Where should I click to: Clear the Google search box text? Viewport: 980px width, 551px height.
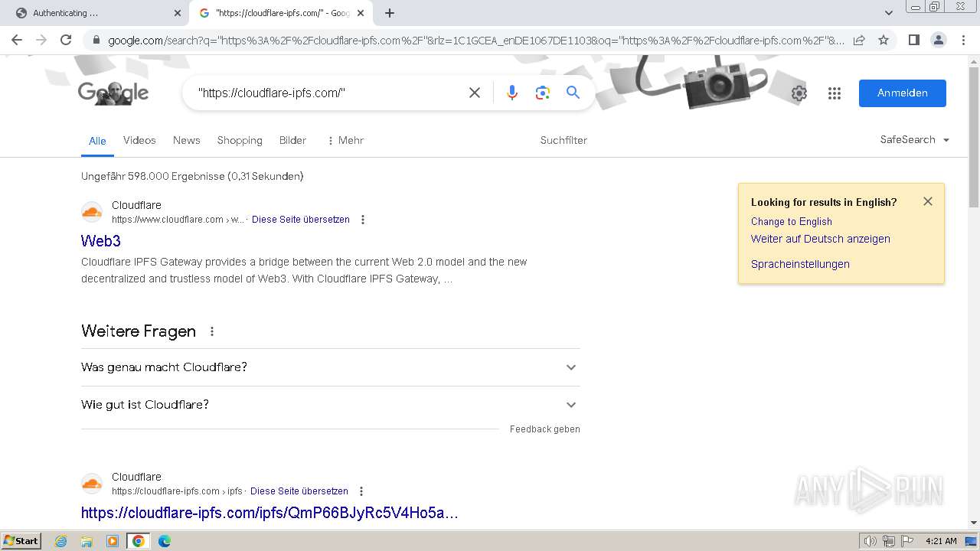click(x=475, y=93)
